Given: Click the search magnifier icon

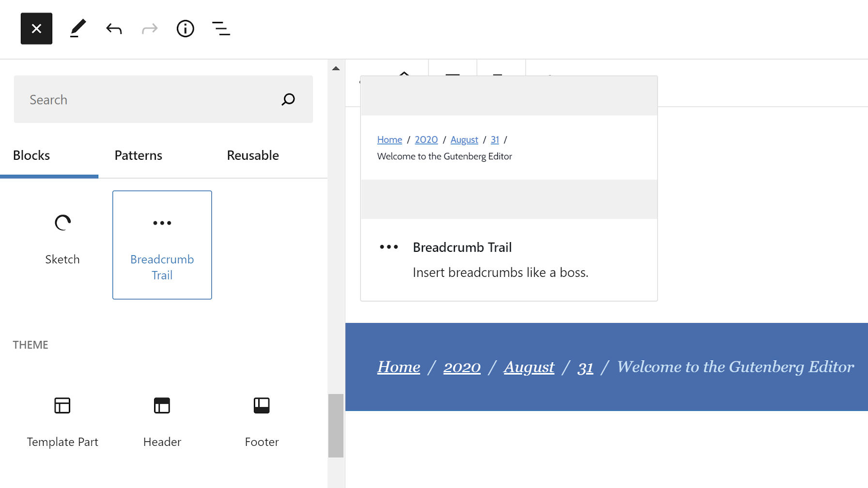Looking at the screenshot, I should pyautogui.click(x=288, y=99).
